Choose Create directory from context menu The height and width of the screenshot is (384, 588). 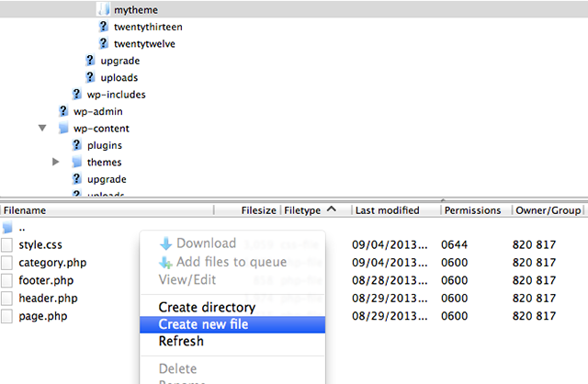tap(232, 307)
